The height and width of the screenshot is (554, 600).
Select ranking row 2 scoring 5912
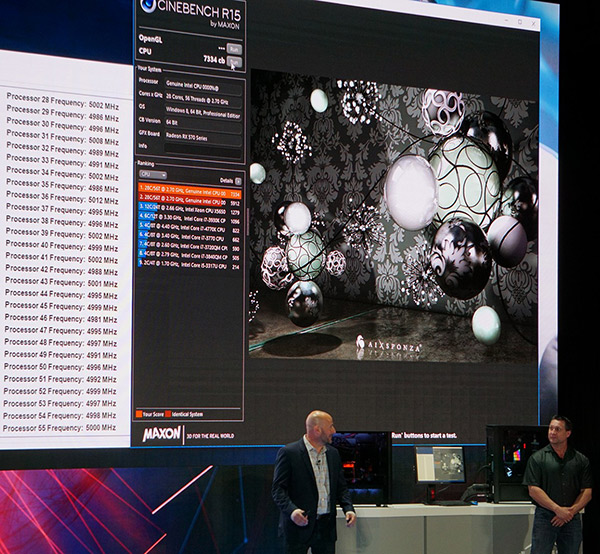[x=190, y=200]
